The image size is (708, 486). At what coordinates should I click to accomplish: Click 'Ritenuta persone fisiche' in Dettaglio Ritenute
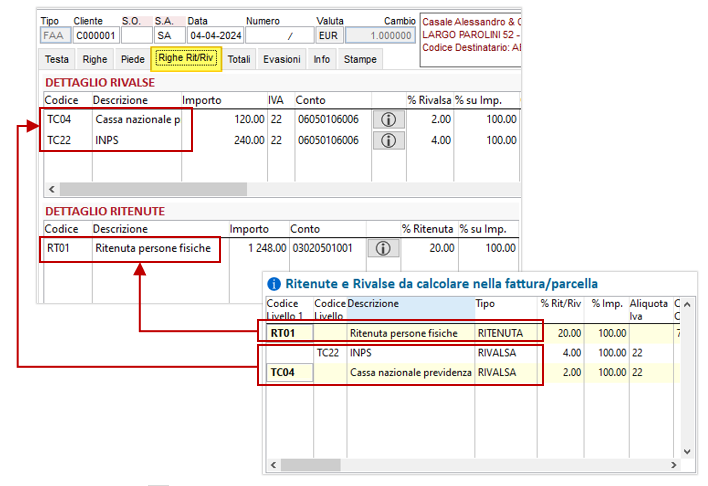[x=153, y=248]
